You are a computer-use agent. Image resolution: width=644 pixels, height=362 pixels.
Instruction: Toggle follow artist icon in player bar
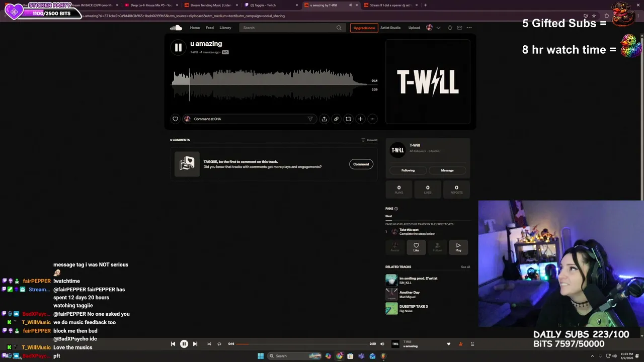coord(460,344)
